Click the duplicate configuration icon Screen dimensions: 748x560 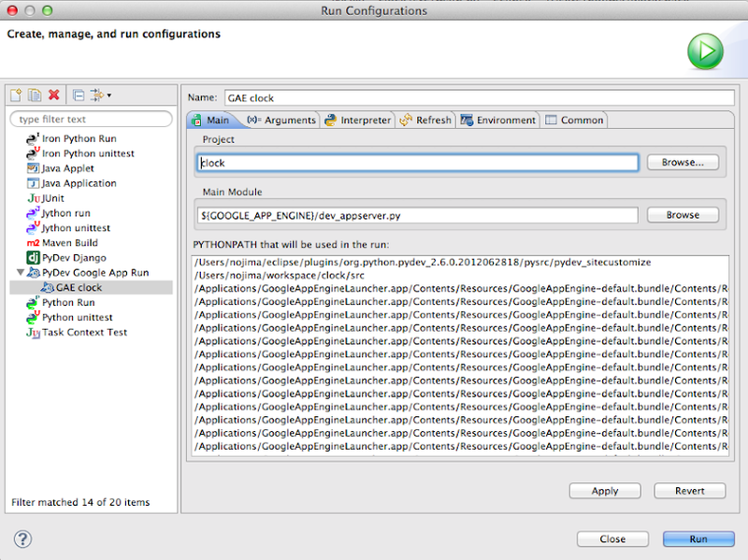(35, 95)
